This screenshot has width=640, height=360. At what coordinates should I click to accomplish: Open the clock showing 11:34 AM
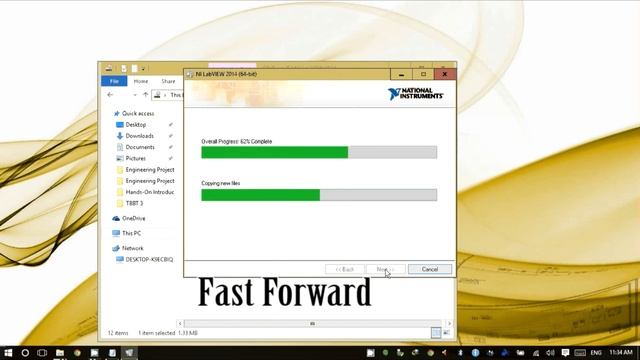[x=621, y=353]
